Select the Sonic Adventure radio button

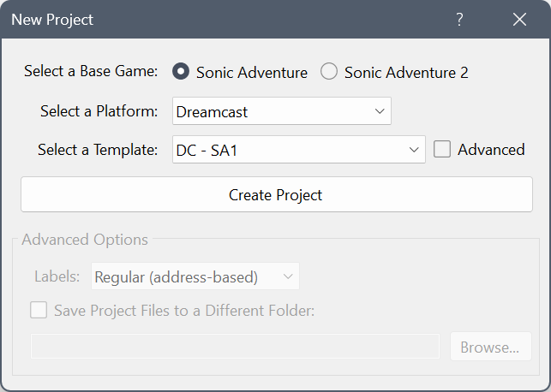pyautogui.click(x=181, y=72)
